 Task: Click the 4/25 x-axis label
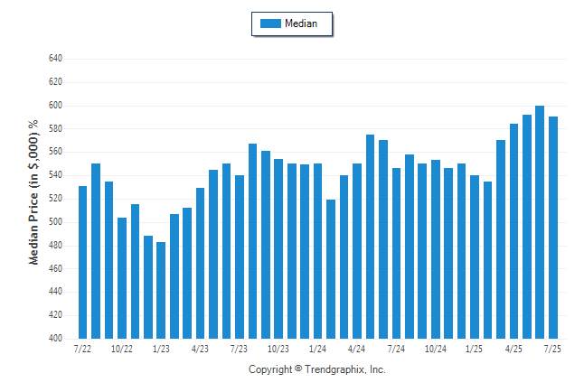coord(513,349)
